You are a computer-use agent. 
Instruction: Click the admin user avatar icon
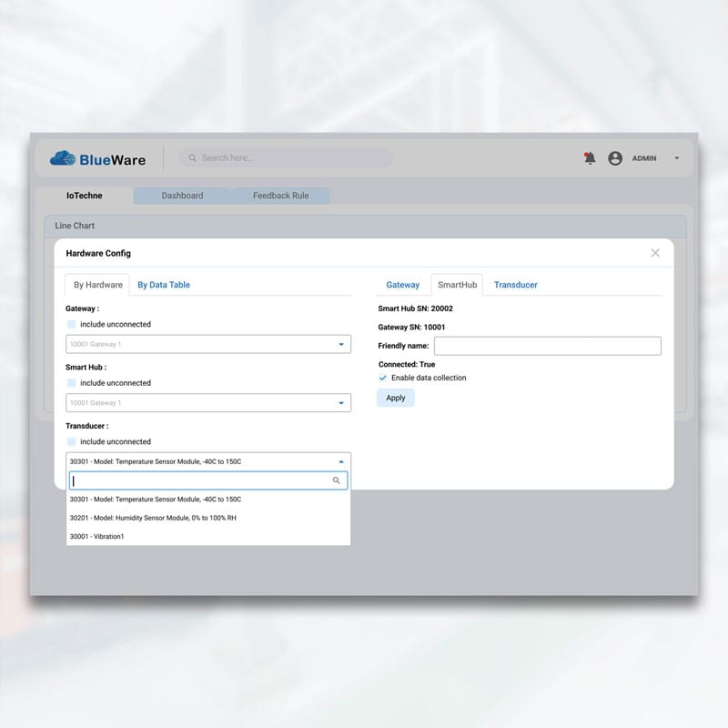(x=615, y=158)
